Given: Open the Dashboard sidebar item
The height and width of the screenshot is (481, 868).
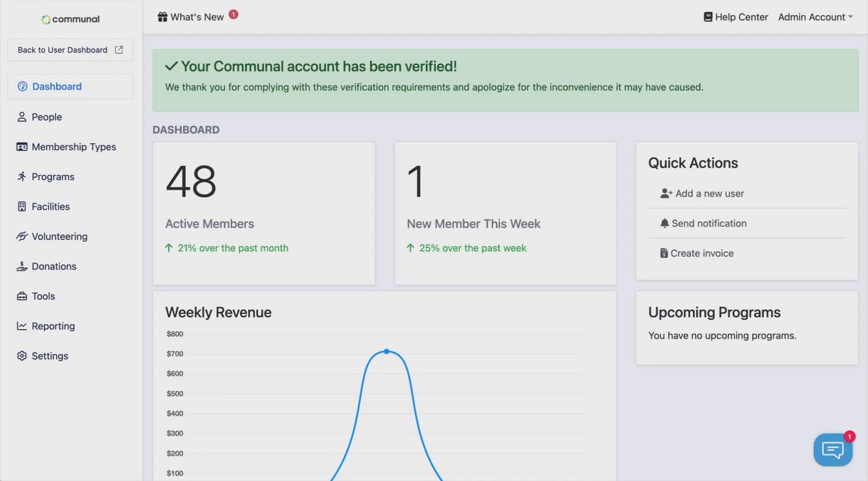Looking at the screenshot, I should (70, 86).
